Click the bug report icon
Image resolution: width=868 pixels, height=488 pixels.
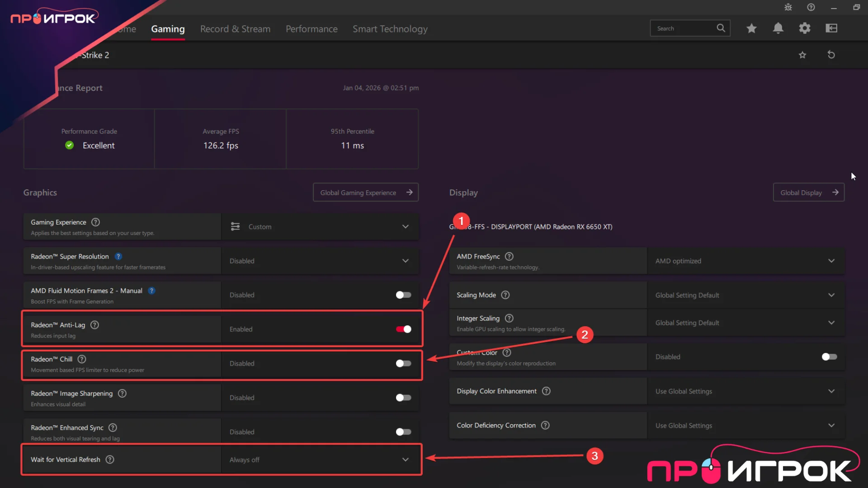click(x=788, y=7)
